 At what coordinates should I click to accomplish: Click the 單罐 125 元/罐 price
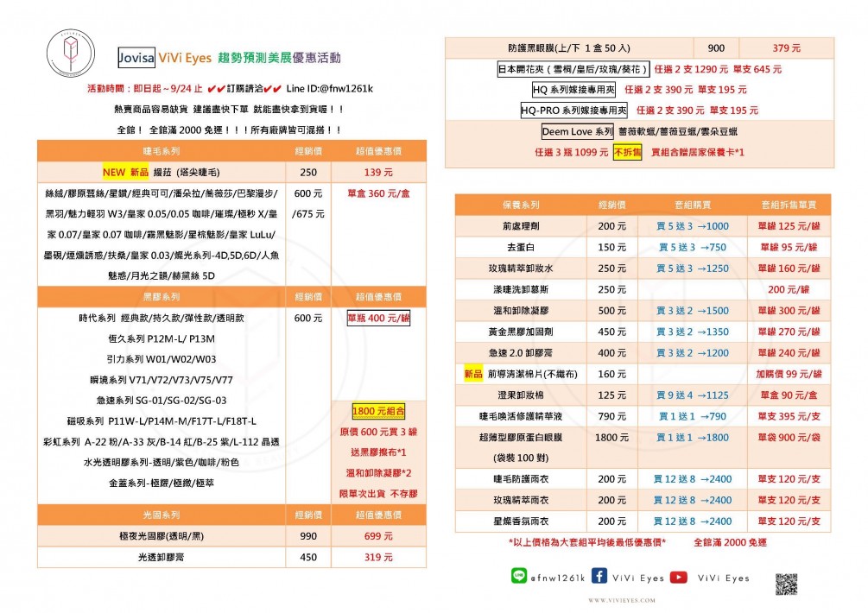coord(789,225)
